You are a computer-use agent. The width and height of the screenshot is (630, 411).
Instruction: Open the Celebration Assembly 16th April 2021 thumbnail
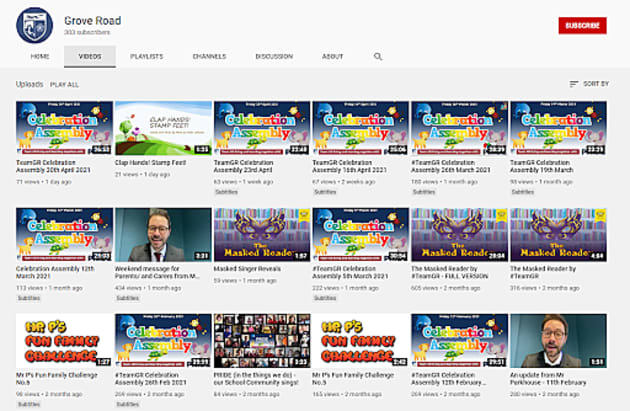[x=361, y=128]
